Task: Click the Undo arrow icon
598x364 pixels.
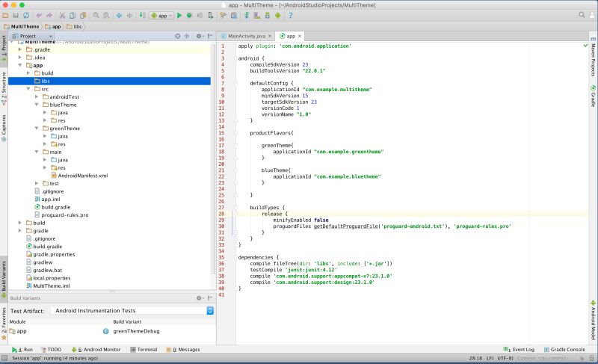Action: 39,15
